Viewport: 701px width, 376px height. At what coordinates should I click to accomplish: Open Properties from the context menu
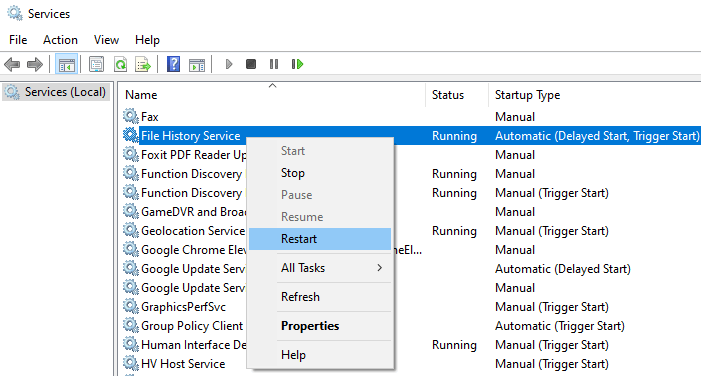tap(320, 326)
